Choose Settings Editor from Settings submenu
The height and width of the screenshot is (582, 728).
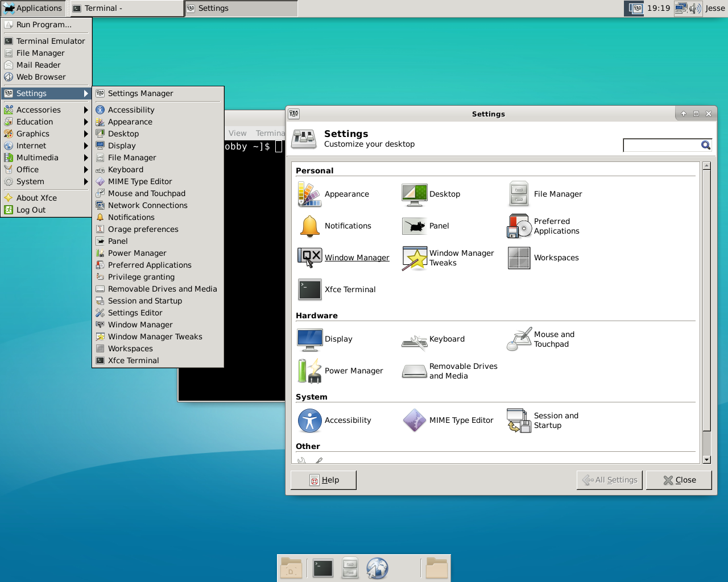coord(158,313)
